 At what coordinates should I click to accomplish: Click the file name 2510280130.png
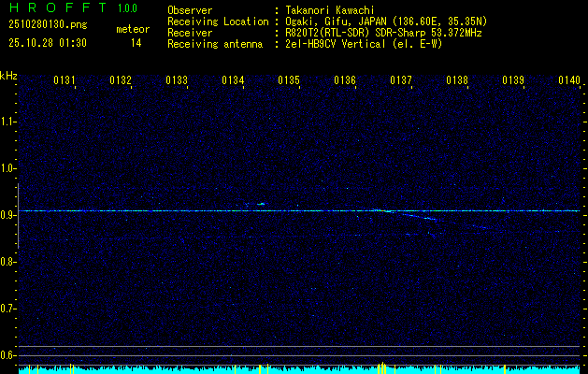click(48, 24)
